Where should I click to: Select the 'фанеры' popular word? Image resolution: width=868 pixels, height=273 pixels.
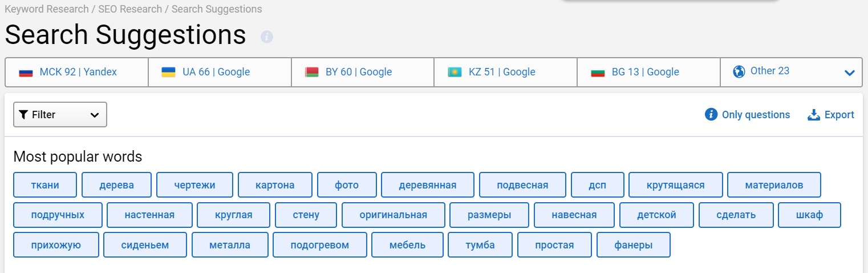pyautogui.click(x=633, y=245)
